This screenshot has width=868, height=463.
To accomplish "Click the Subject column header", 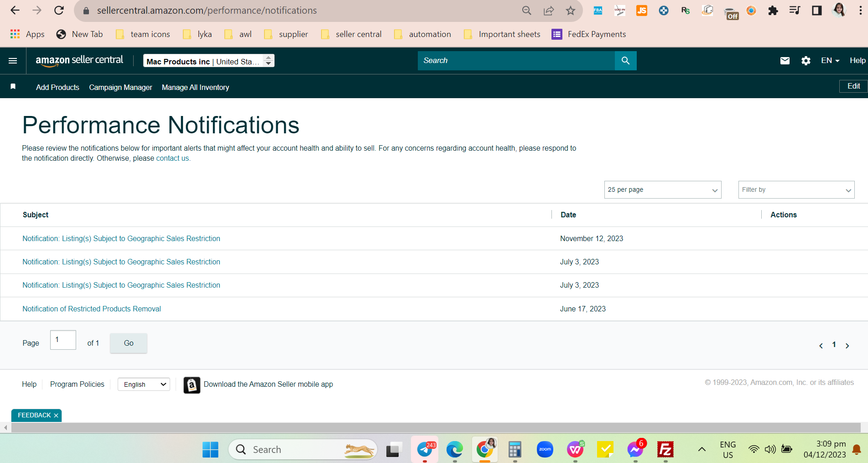I will [x=36, y=215].
